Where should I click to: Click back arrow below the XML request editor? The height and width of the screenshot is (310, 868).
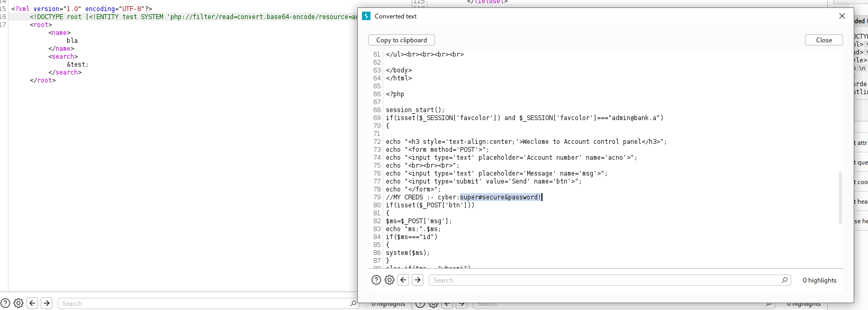click(33, 303)
